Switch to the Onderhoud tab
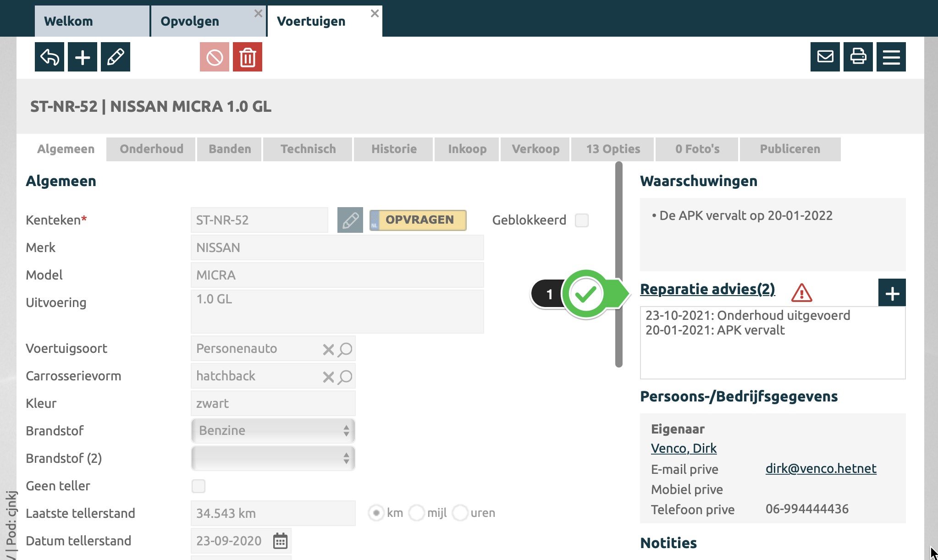 [151, 149]
